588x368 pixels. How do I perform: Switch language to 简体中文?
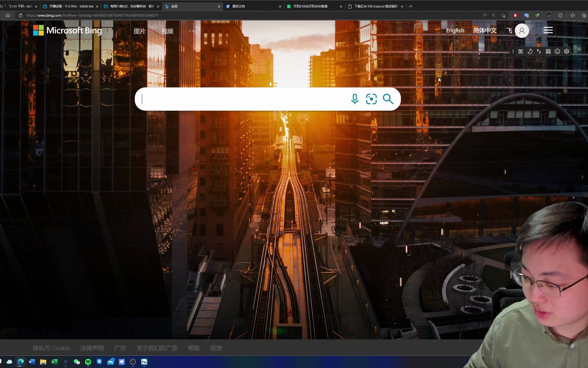(x=485, y=30)
